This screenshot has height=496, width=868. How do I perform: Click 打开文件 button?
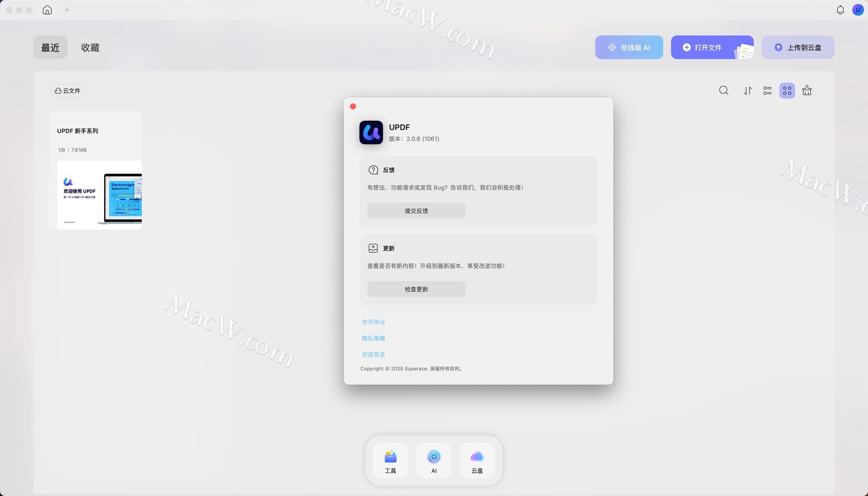click(712, 47)
